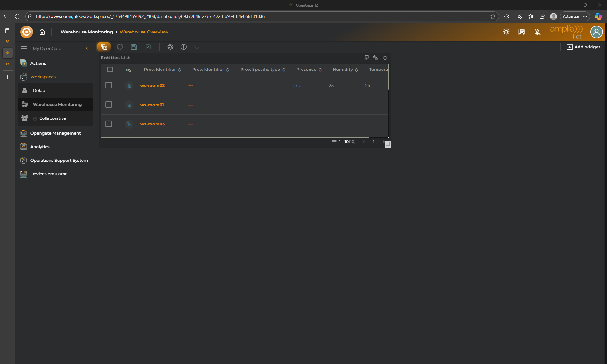Toggle light theme sun icon
Viewport: 607px width, 364px height.
[x=506, y=32]
